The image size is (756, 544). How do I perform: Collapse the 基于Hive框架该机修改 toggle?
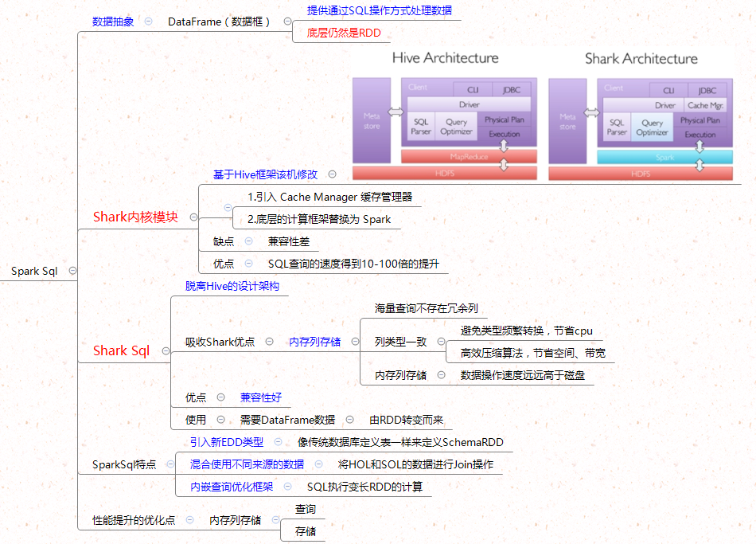click(x=332, y=174)
